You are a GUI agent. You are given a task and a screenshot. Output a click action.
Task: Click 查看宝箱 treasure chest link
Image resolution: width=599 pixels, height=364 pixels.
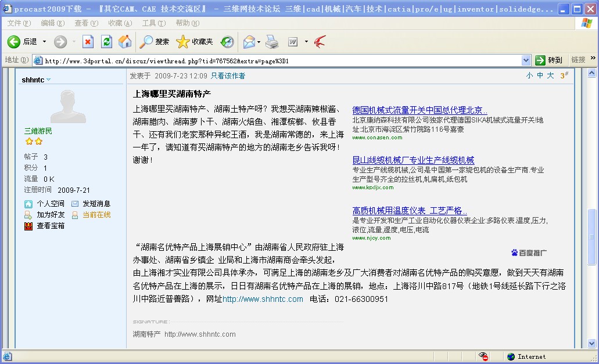pyautogui.click(x=51, y=226)
